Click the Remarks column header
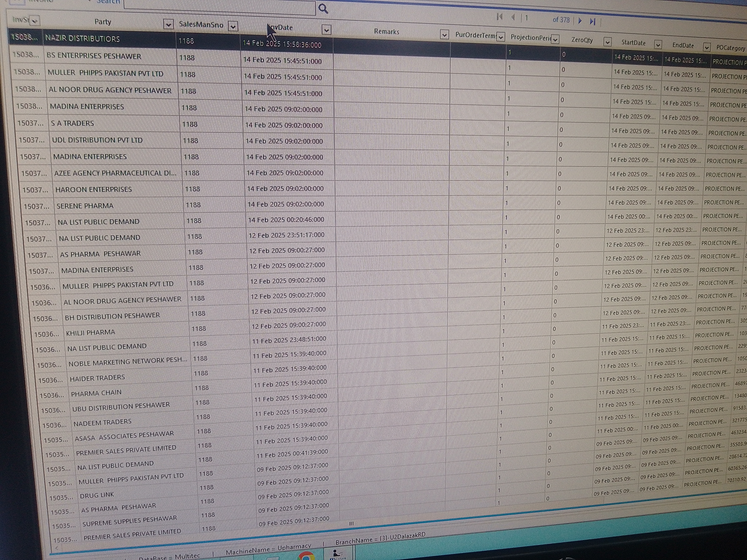Viewport: 747px width, 560px height. (x=386, y=32)
